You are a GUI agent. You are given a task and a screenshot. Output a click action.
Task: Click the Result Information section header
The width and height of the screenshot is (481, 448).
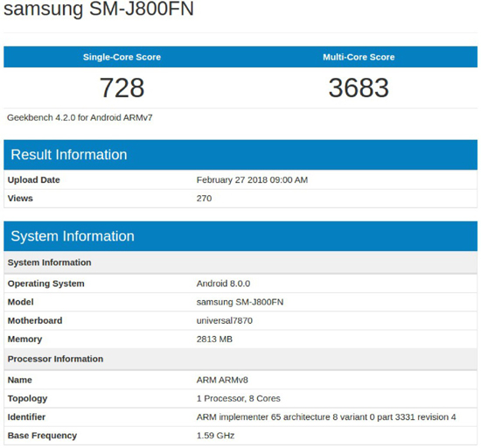tap(240, 155)
